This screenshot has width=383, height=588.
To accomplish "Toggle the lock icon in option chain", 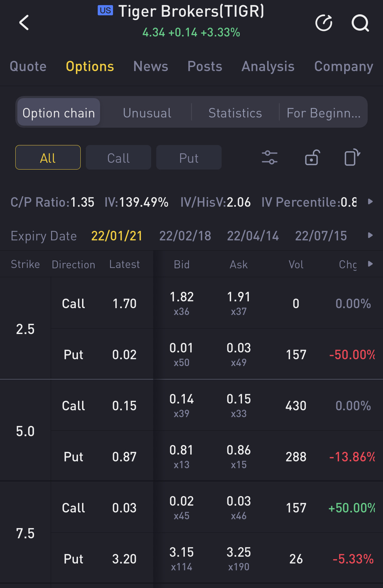I will [x=312, y=158].
